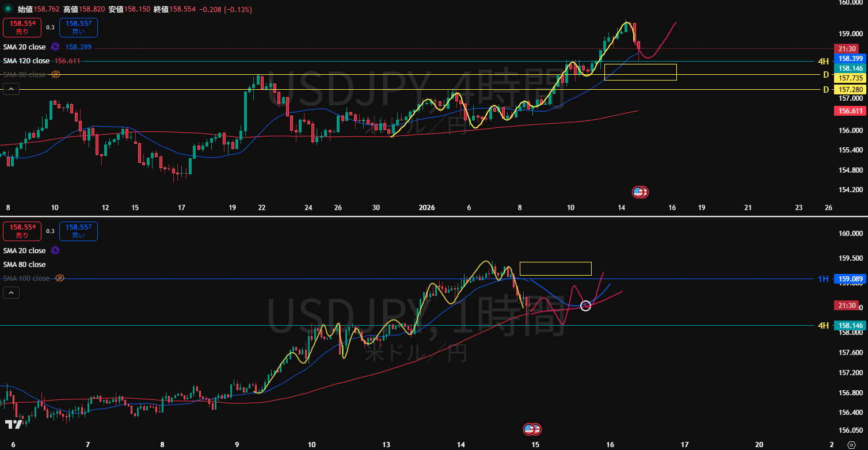
Task: Click the TradingView logo in bottom-left corner
Action: (x=14, y=425)
